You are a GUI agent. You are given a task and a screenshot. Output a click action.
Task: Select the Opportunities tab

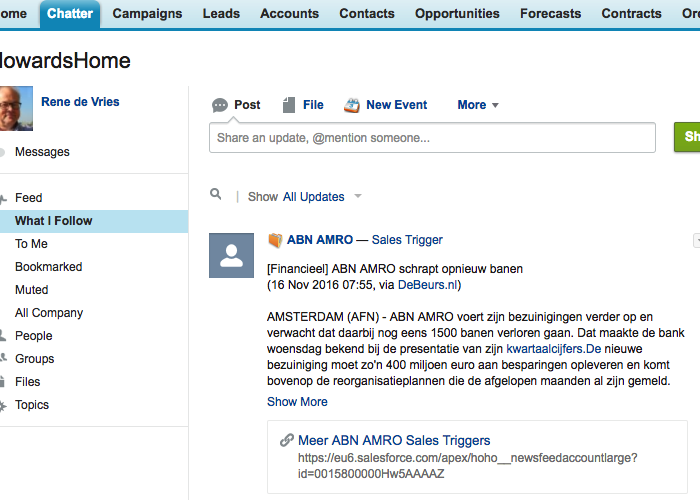click(457, 14)
